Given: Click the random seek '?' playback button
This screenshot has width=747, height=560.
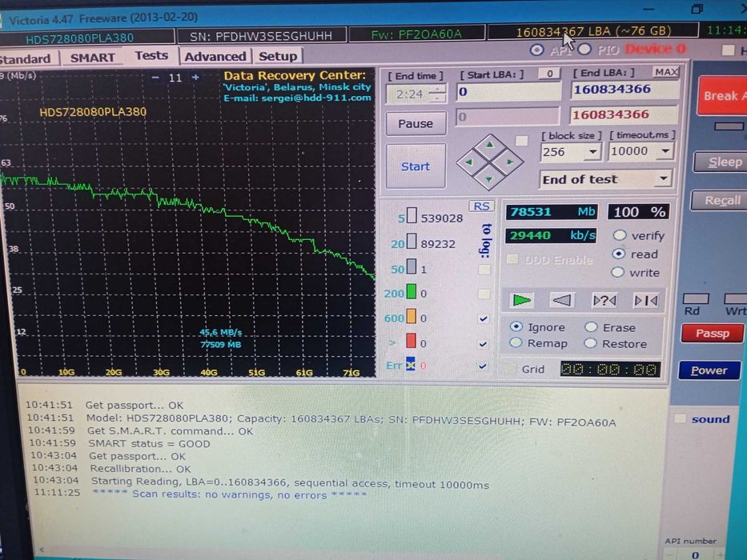Looking at the screenshot, I should [604, 301].
